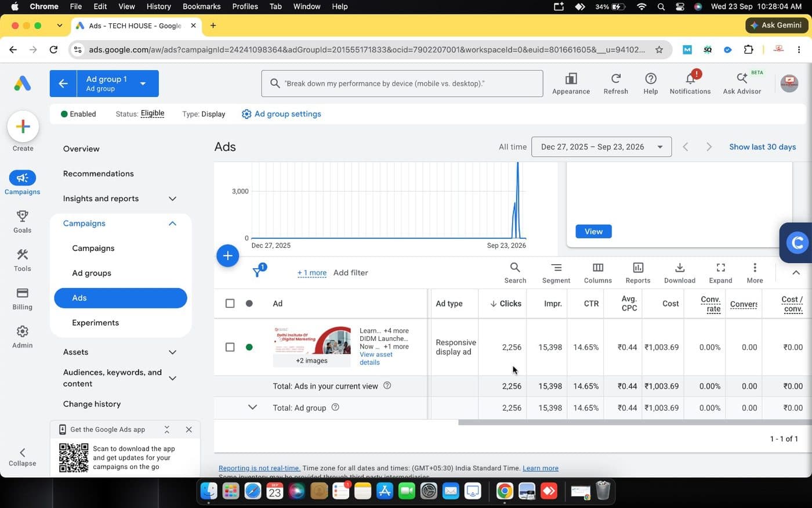
Task: Collapse the chart with up chevron
Action: [x=796, y=272]
